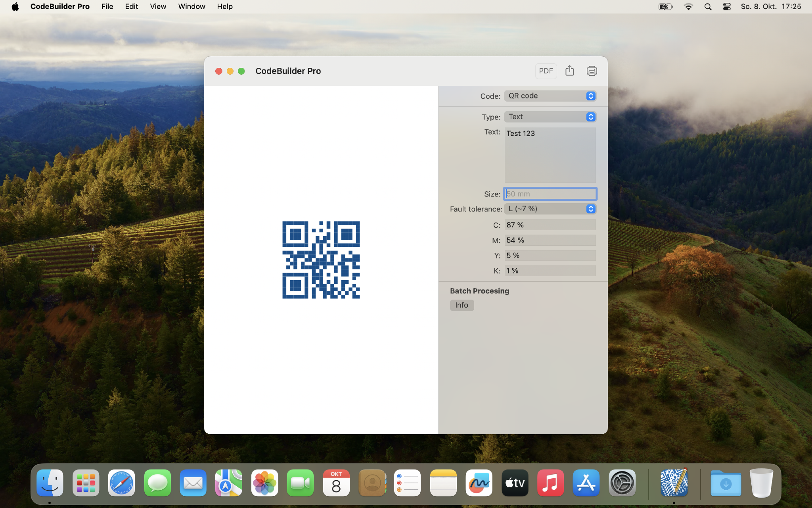The image size is (812, 508).
Task: Click the Share icon in toolbar
Action: coord(569,71)
